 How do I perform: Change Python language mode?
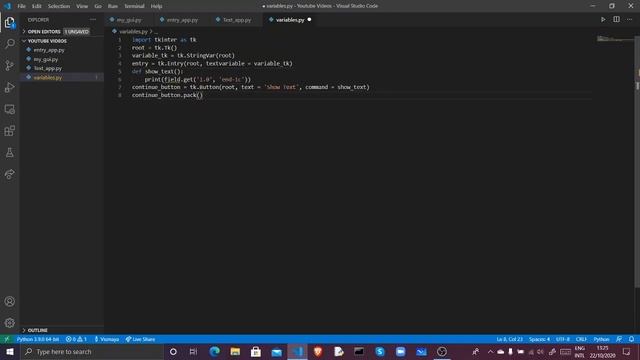(601, 339)
